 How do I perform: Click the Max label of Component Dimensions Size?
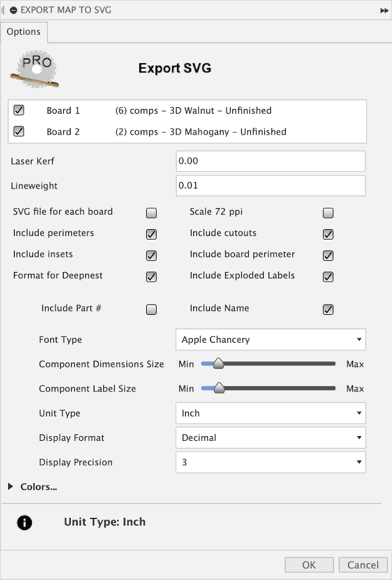[355, 364]
